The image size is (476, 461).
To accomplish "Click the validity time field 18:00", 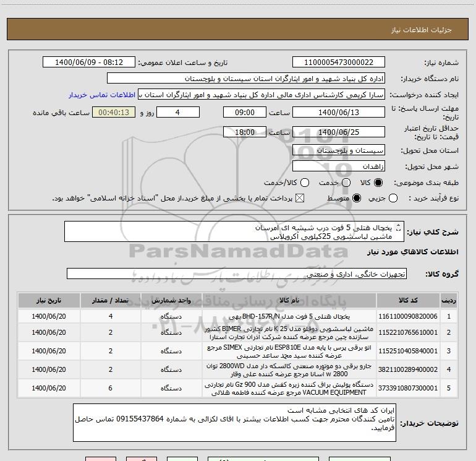I will [245, 132].
